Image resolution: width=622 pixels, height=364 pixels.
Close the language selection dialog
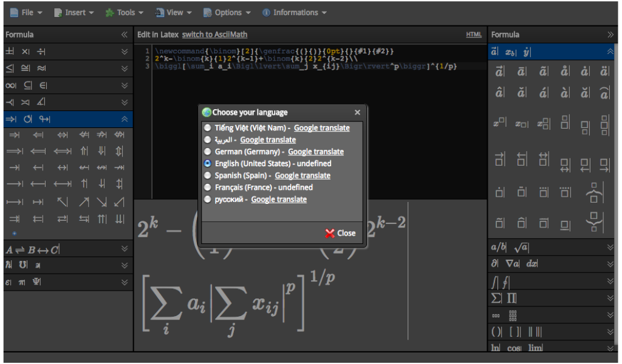340,232
